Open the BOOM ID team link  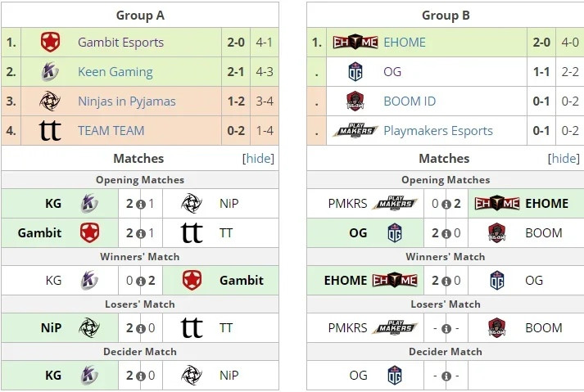pos(410,101)
